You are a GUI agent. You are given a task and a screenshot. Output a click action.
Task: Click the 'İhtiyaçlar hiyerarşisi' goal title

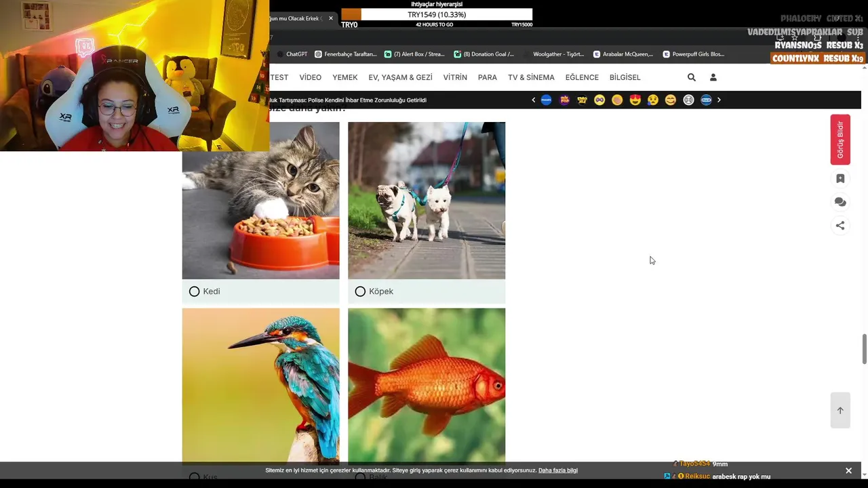[x=437, y=4]
